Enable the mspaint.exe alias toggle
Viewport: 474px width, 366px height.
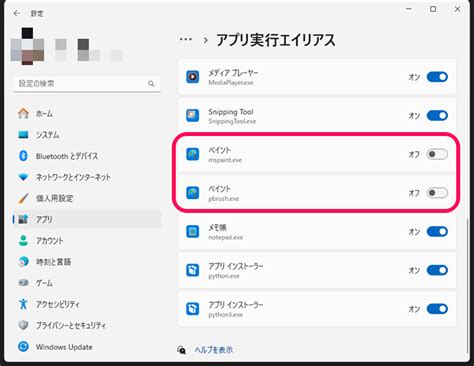pos(437,154)
